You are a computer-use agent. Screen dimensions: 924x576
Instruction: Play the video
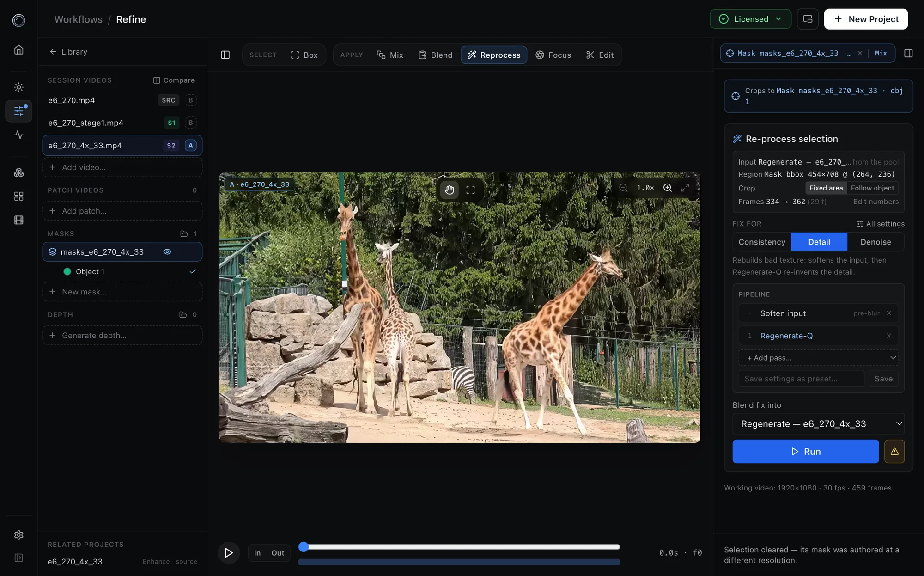coord(229,553)
